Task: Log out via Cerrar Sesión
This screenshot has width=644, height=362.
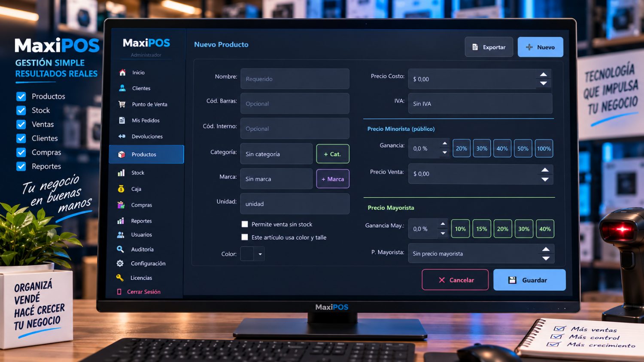Action: click(x=144, y=292)
